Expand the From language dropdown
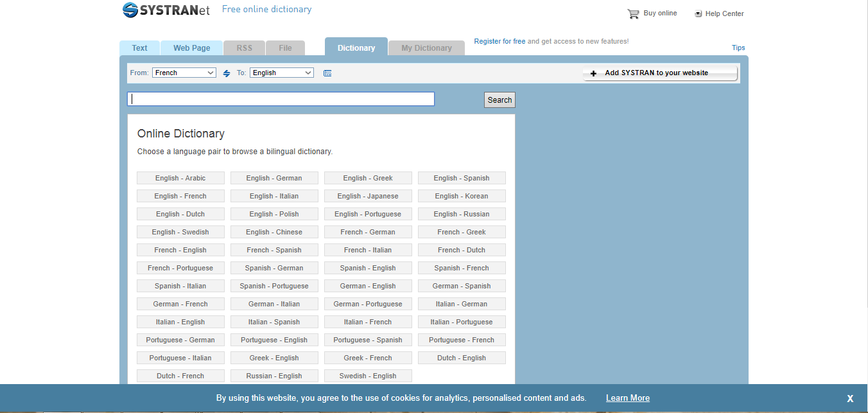This screenshot has width=868, height=413. [184, 73]
